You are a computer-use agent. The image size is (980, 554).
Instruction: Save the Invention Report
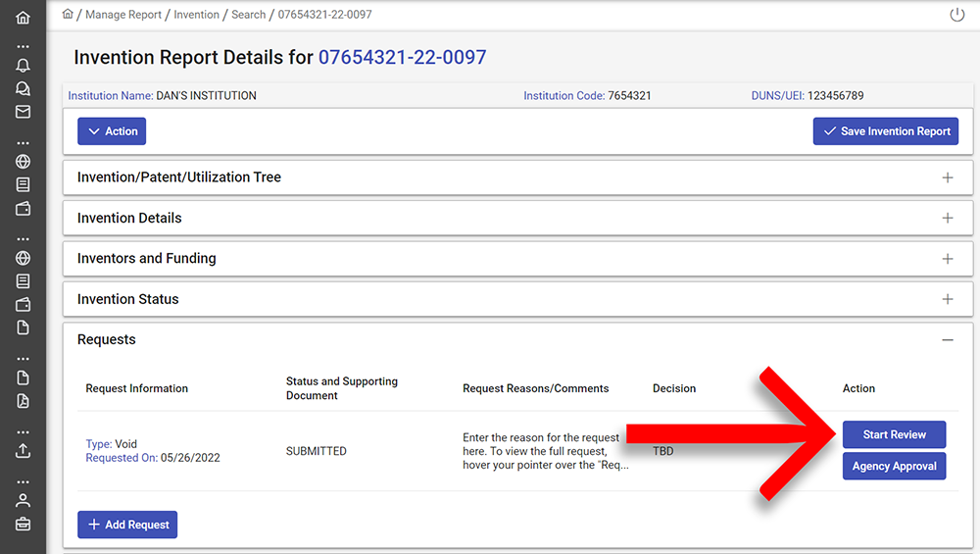pos(886,131)
